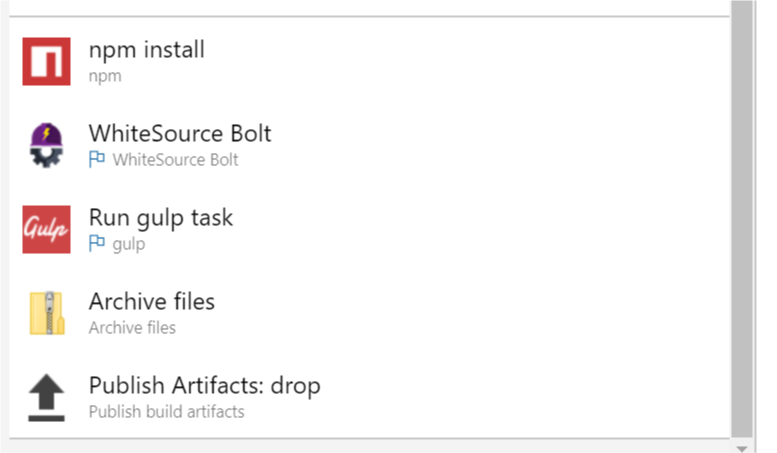Select the npm install task title
Screen dimensions: 777x453
pyautogui.click(x=147, y=50)
